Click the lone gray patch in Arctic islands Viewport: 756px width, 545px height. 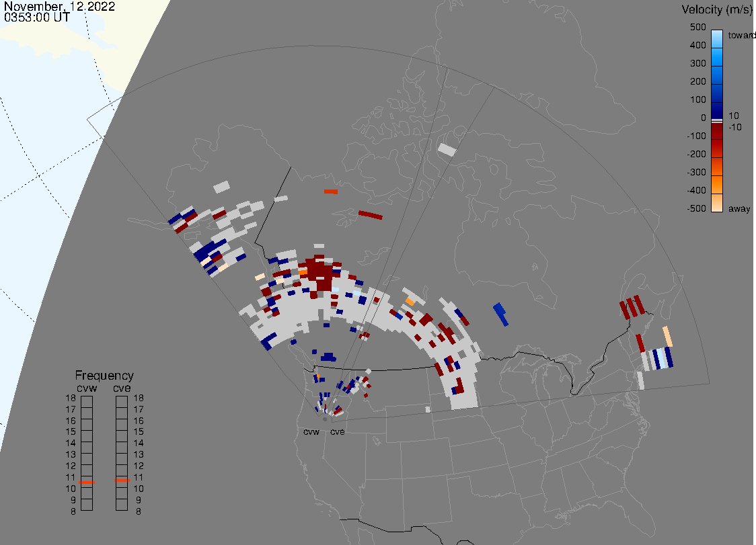pos(447,149)
